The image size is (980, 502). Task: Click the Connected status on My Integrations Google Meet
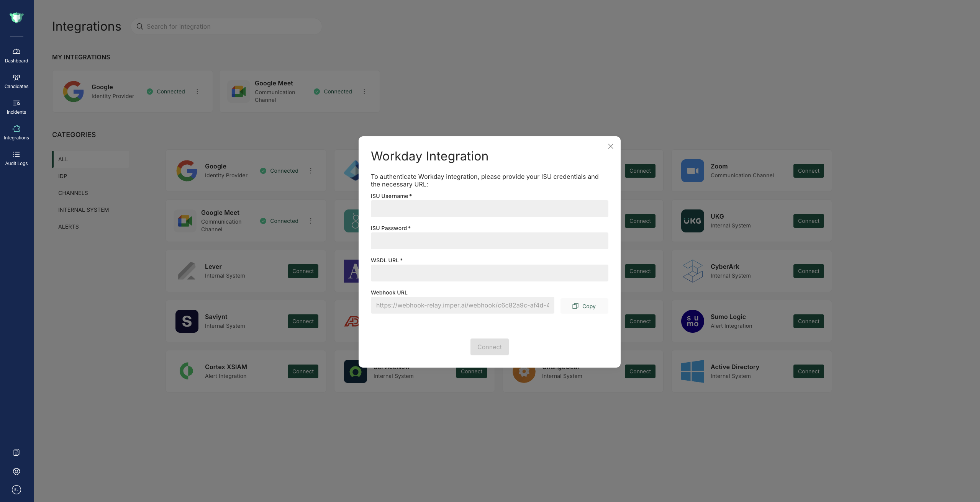pos(333,92)
